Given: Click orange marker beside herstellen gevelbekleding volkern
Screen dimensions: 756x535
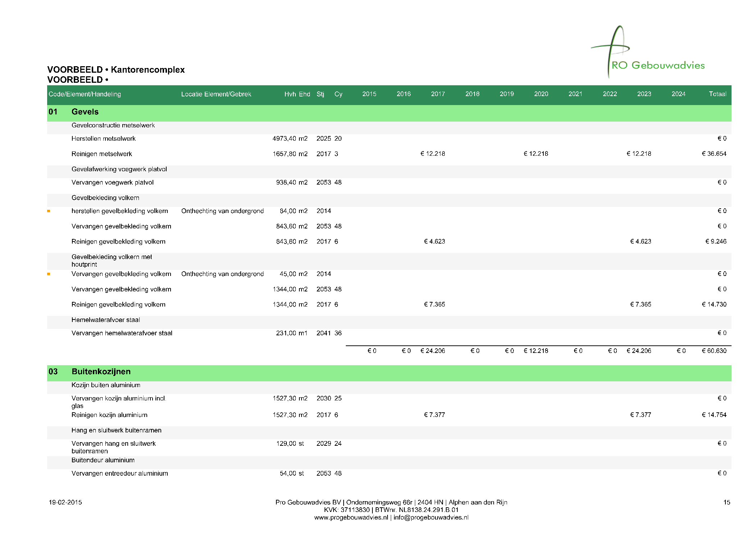Looking at the screenshot, I should point(49,211).
